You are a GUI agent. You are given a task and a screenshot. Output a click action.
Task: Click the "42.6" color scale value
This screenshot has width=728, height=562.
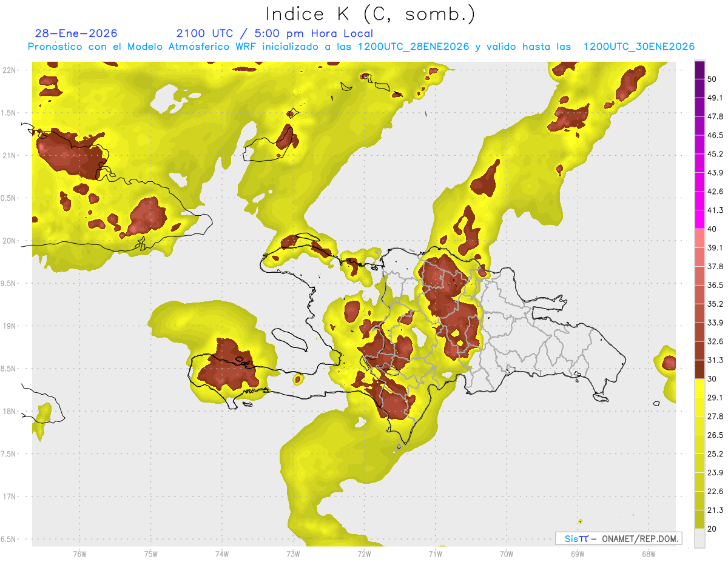coord(715,192)
